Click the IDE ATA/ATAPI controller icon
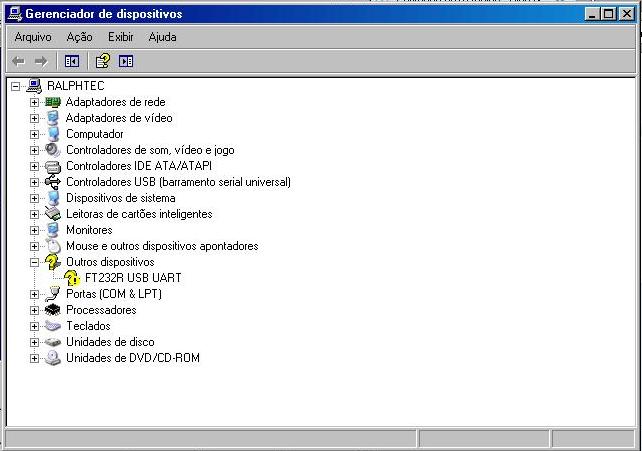 53,166
